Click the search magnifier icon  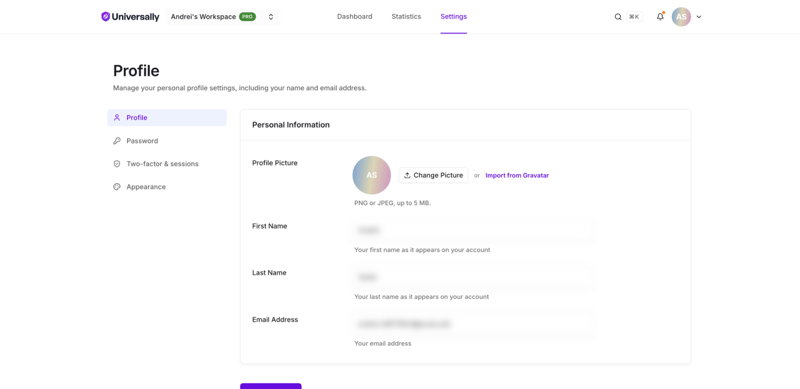click(618, 17)
